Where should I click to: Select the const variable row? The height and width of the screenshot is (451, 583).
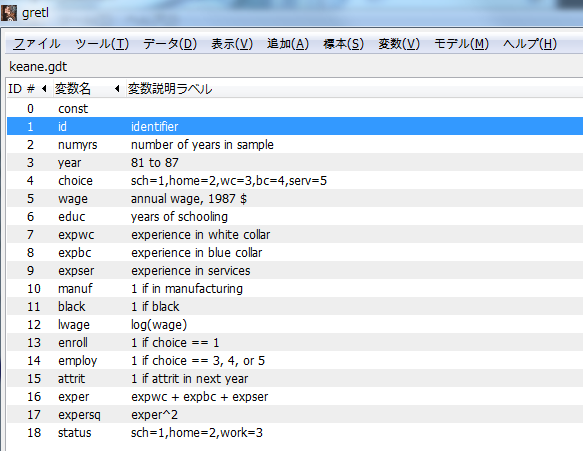point(295,109)
